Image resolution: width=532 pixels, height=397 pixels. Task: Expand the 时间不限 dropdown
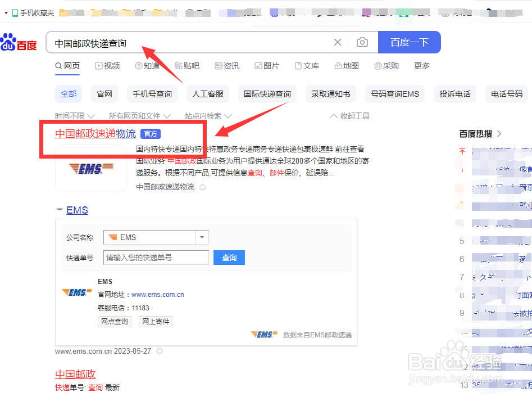[x=75, y=116]
